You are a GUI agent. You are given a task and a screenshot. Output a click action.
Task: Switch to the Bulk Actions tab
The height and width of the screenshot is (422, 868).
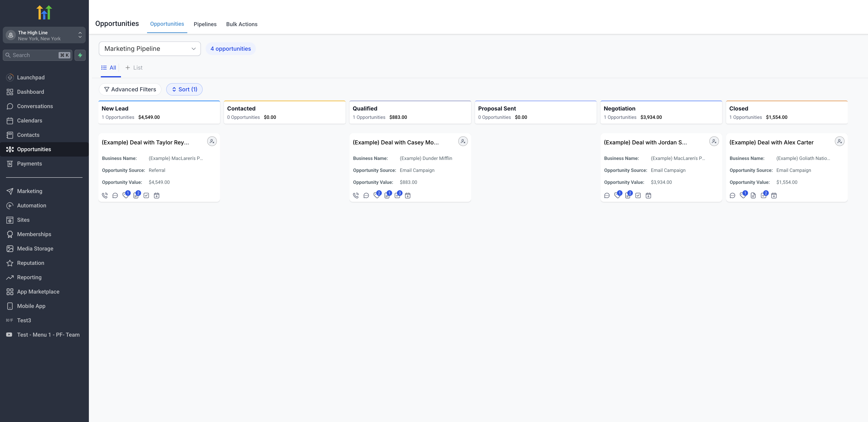(242, 24)
